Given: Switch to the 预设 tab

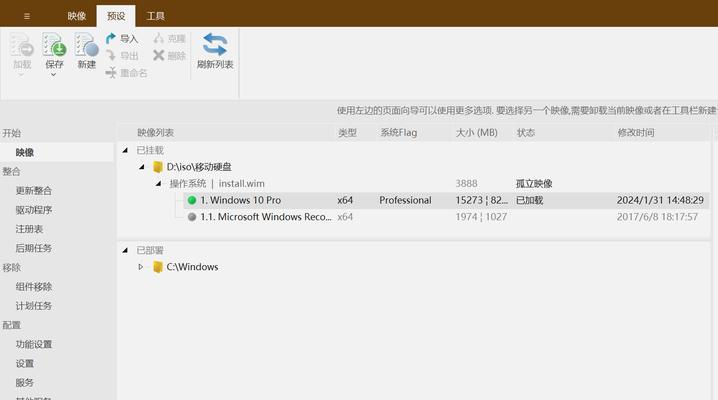Looking at the screenshot, I should pos(116,16).
